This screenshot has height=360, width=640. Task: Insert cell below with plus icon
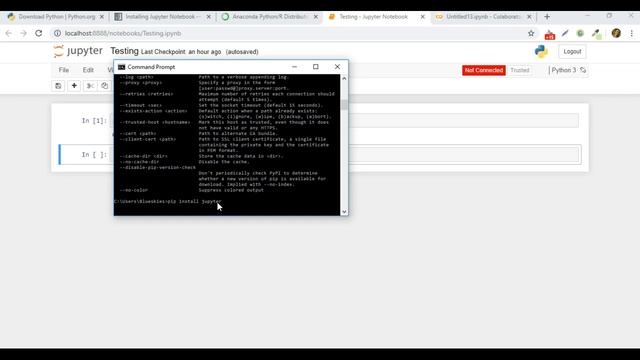(74, 86)
